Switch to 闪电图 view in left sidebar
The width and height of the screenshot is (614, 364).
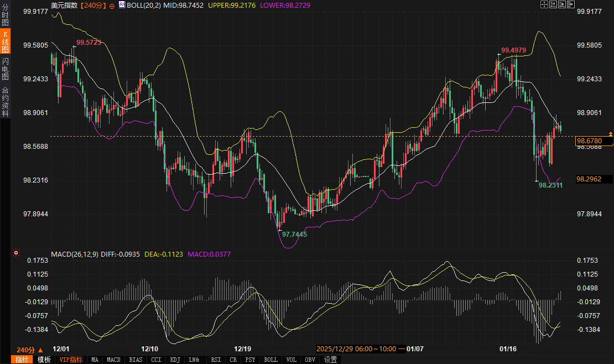[5, 69]
